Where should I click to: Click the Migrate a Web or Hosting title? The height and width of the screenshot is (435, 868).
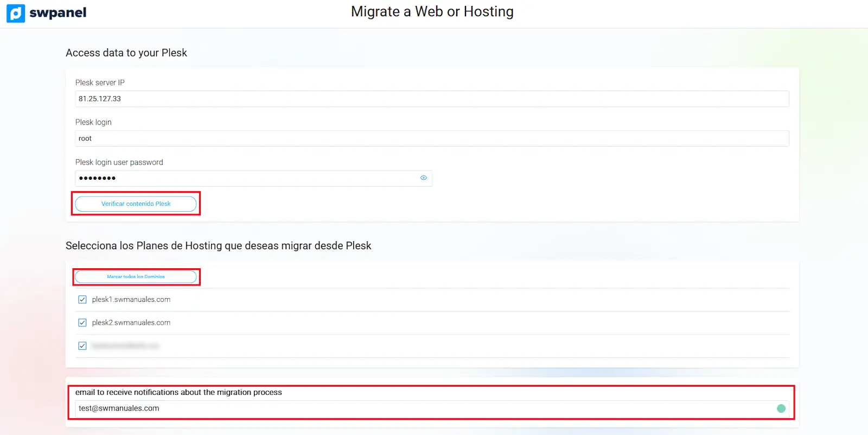click(432, 12)
